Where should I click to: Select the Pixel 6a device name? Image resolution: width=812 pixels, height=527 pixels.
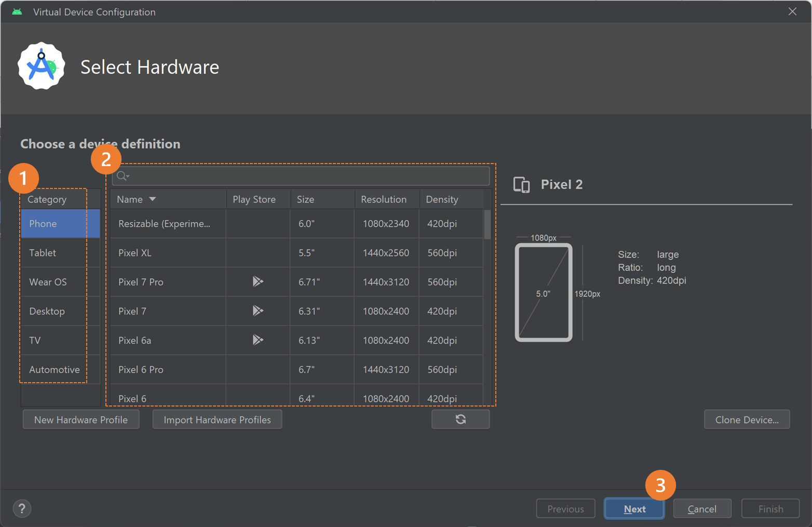point(134,340)
